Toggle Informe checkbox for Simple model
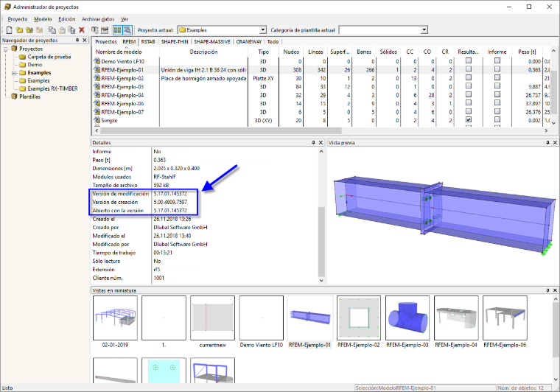The width and height of the screenshot is (560, 392). pos(497,119)
